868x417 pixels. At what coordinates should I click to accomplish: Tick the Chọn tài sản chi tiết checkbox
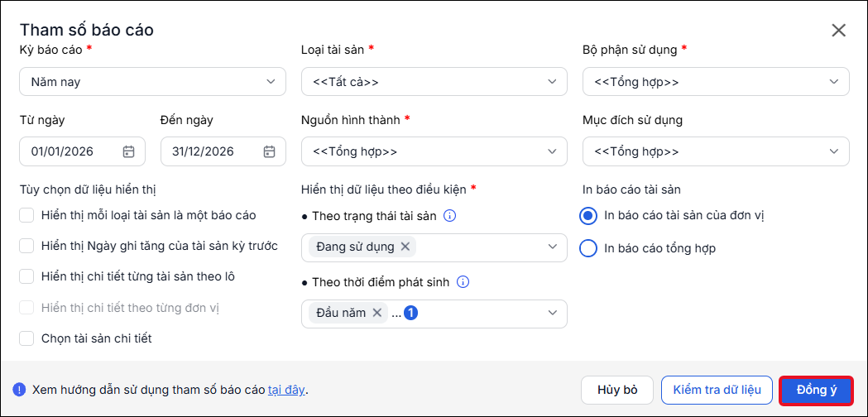[26, 338]
